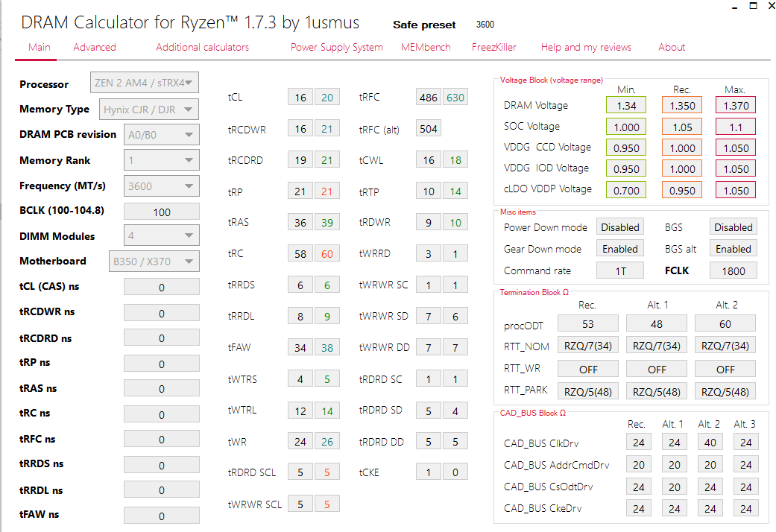
Task: Expand the Frequency (MT/s) dropdown
Action: (x=161, y=186)
